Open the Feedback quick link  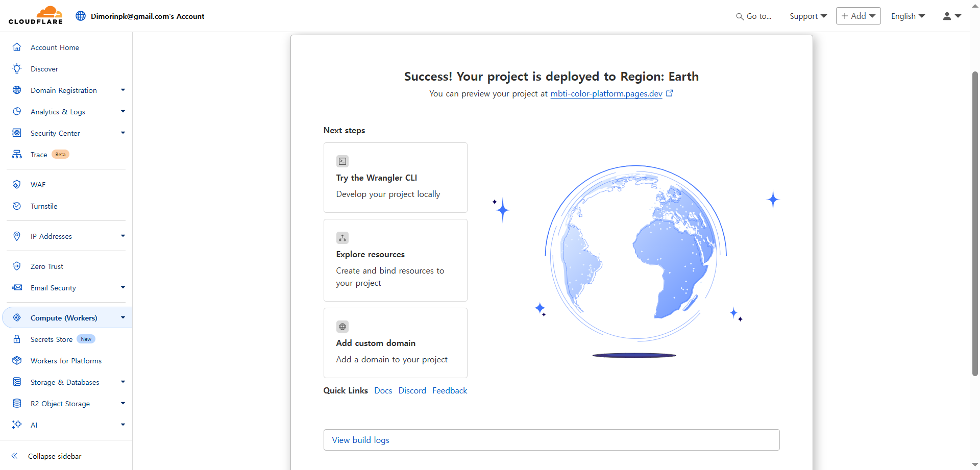coord(450,390)
